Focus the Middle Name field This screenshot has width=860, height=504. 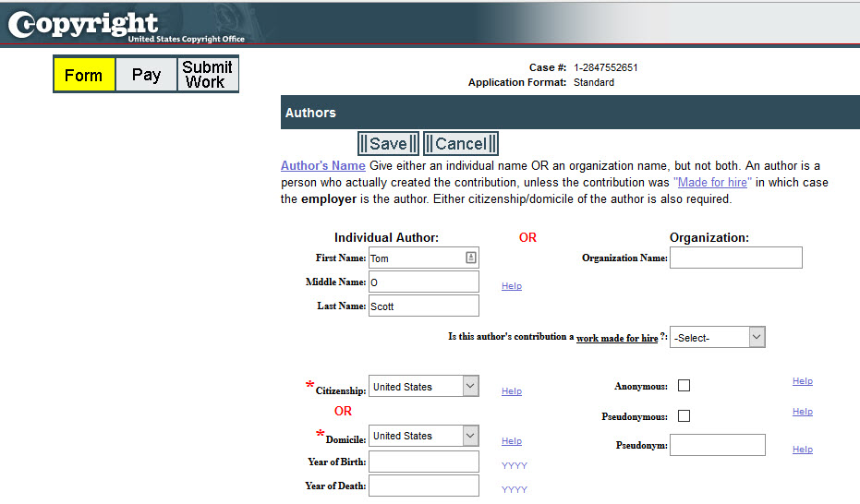(424, 282)
